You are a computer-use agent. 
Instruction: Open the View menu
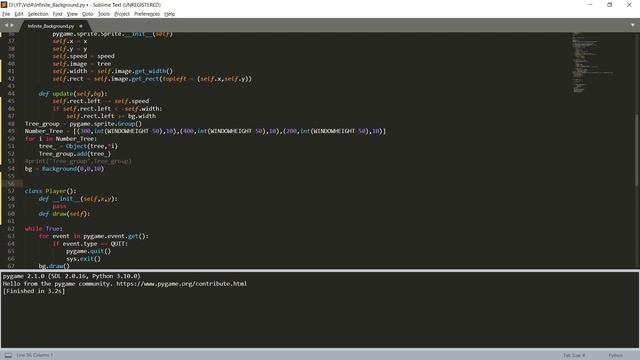pos(72,14)
